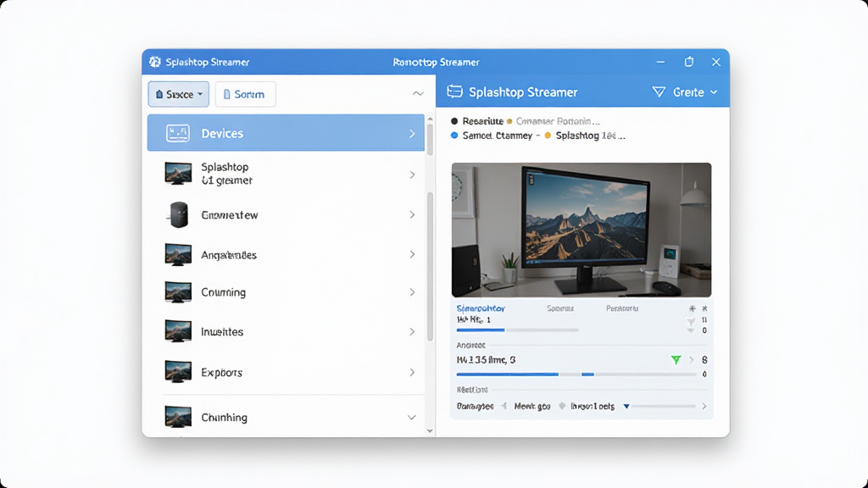Click the orange status dot beside Splashtog

coord(548,135)
